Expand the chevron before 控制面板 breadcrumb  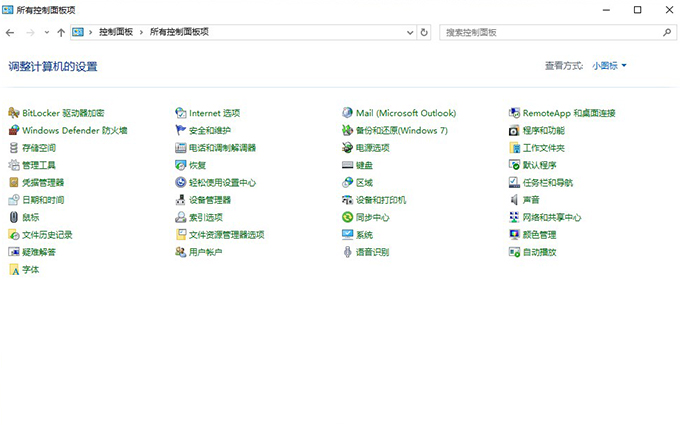pos(91,33)
